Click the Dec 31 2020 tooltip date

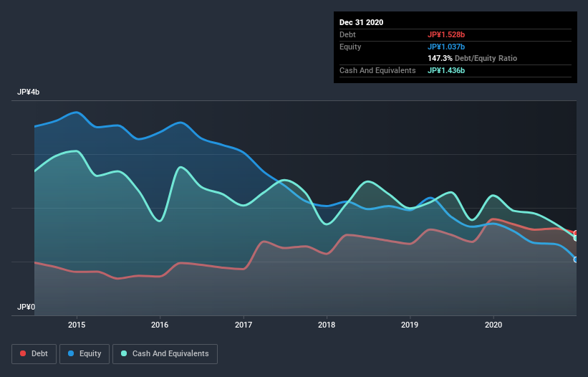[x=362, y=22]
